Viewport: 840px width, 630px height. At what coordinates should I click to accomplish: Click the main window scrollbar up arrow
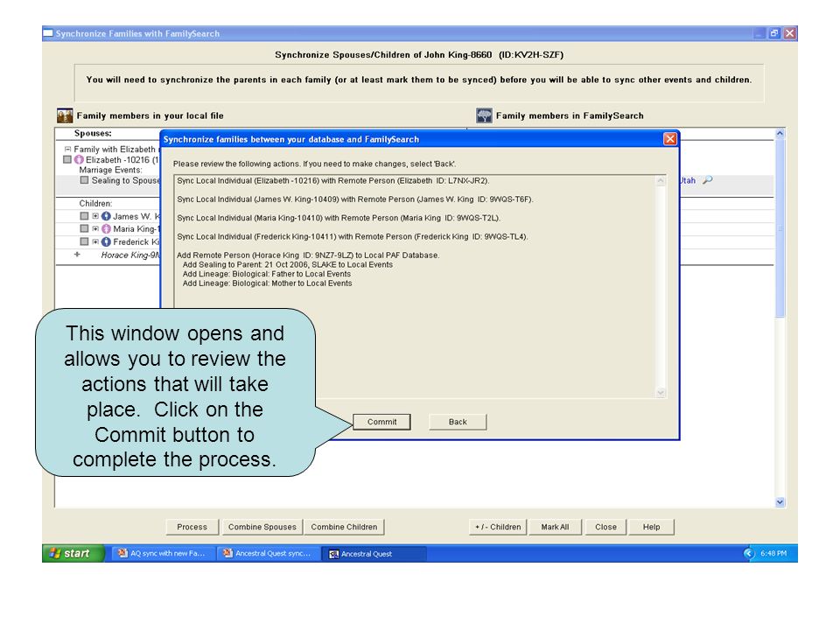[780, 133]
